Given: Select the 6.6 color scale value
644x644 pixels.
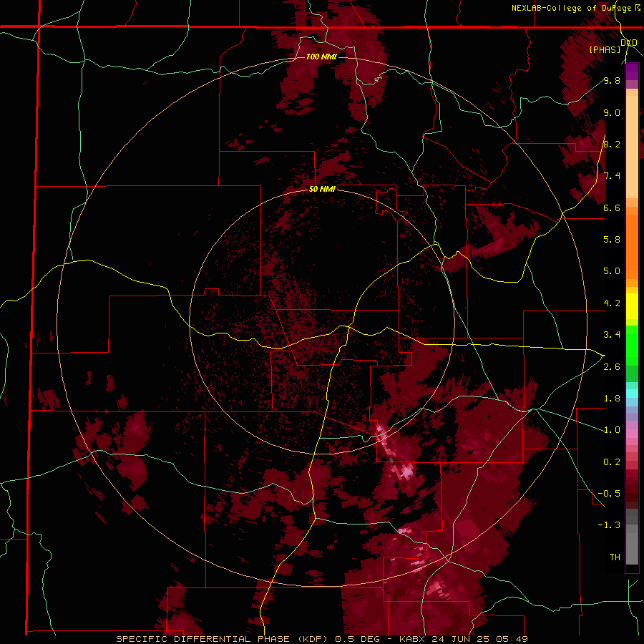Looking at the screenshot, I should point(612,208).
